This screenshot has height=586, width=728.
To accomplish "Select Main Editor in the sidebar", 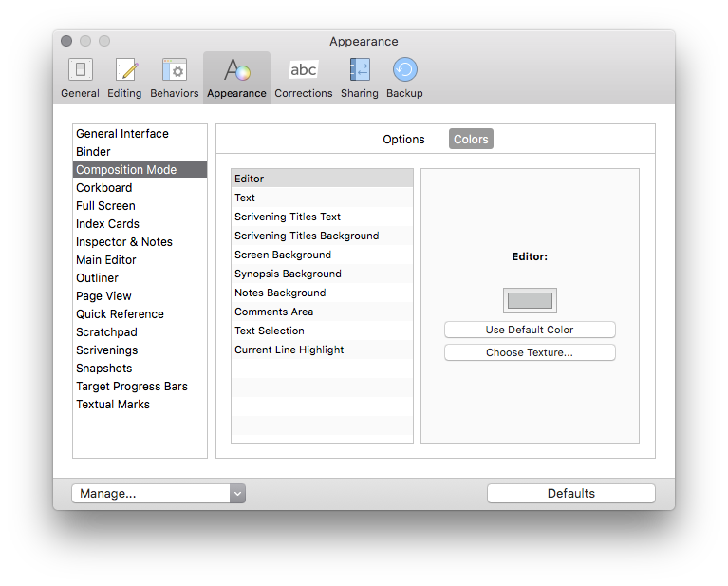I will click(x=140, y=260).
